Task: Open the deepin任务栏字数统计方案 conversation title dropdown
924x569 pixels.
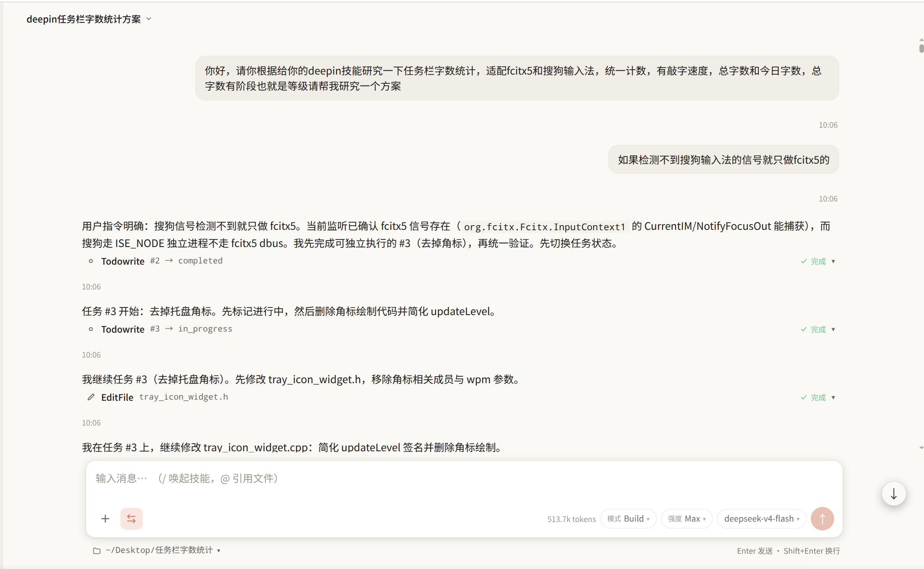Action: pyautogui.click(x=89, y=19)
